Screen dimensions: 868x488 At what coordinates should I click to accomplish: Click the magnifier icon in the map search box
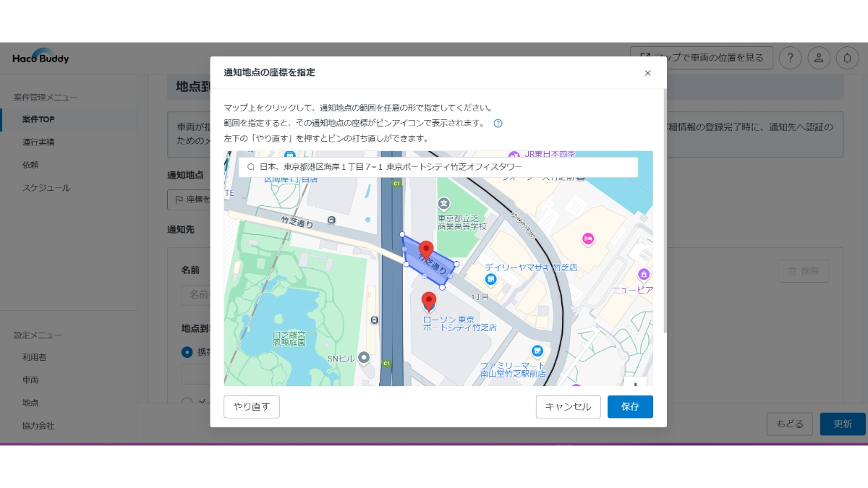point(250,167)
